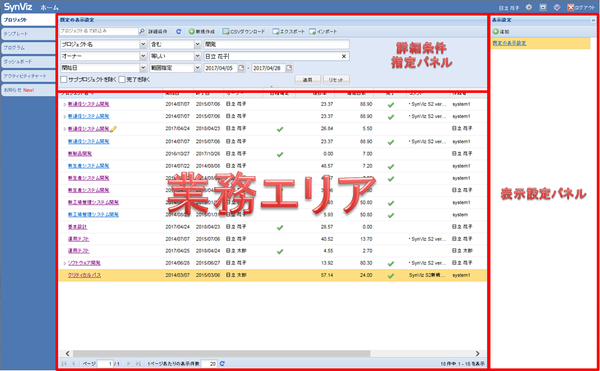Image resolution: width=600 pixels, height=371 pixels.
Task: Click the エクスポート toolbar icon
Action: [x=276, y=32]
